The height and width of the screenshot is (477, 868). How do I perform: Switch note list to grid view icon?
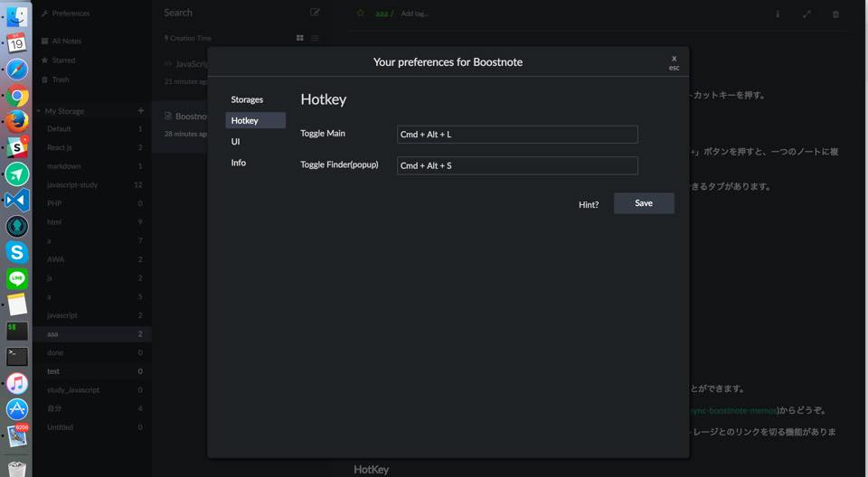pyautogui.click(x=300, y=38)
